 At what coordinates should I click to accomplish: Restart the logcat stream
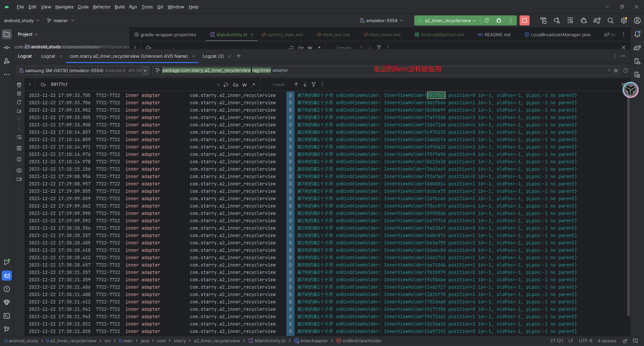coord(19,102)
